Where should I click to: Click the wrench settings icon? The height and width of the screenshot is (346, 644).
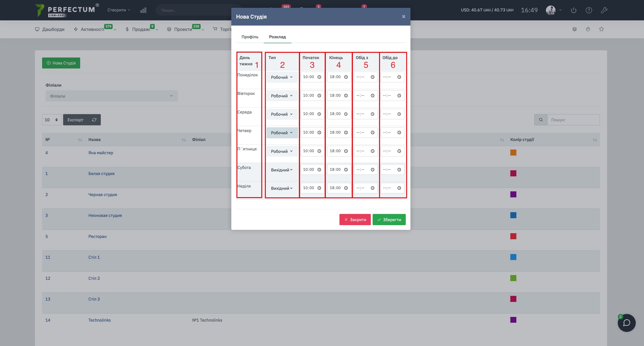pos(604,10)
